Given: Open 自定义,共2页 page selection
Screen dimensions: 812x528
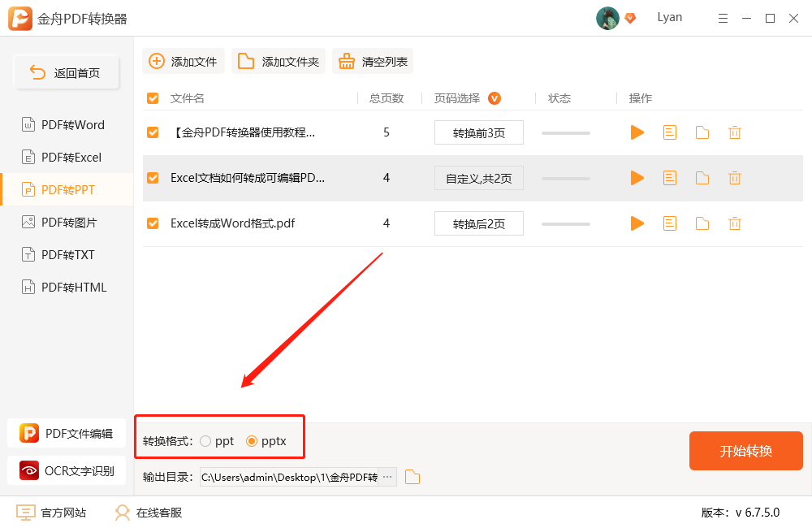Looking at the screenshot, I should click(x=479, y=178).
